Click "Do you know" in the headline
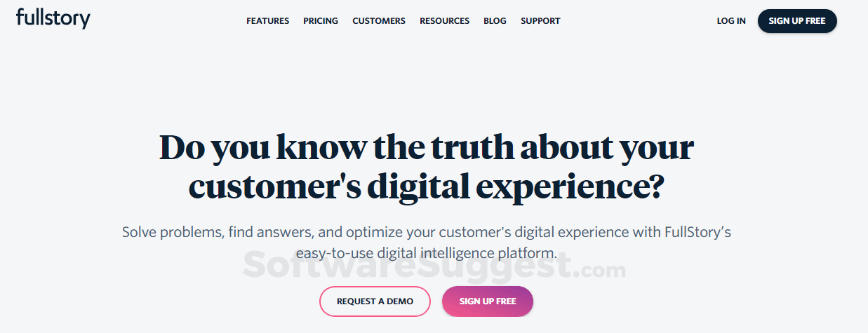Screen dimensions: 868x333 point(262,147)
